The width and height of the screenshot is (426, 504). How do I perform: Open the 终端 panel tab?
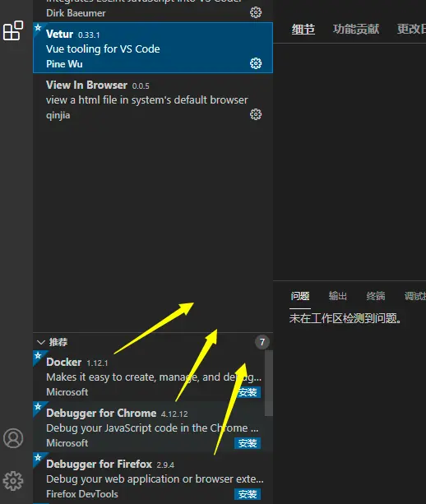point(376,296)
